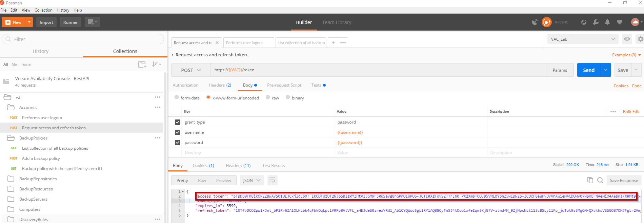Screen dimensions: 644x223
Task: Open the tab options ellipsis menu
Action: (343, 43)
